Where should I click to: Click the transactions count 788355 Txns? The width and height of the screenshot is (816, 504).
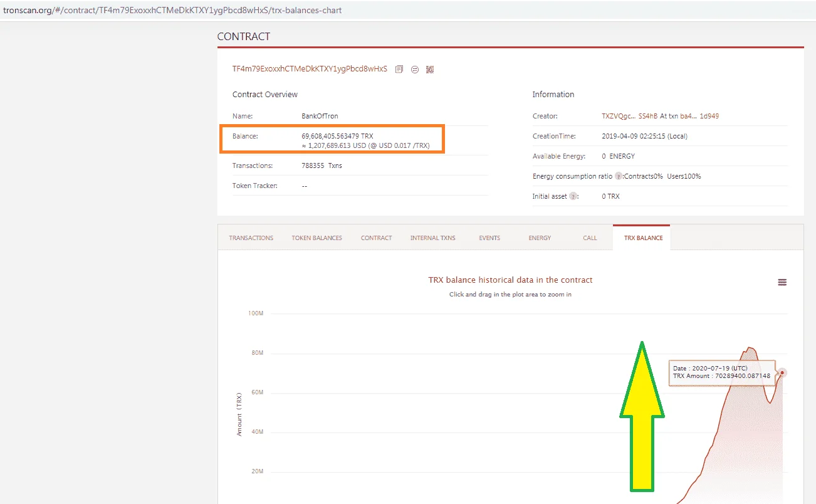coord(322,165)
